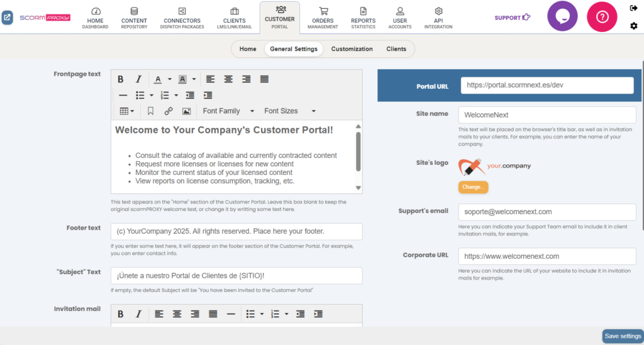
Task: Click the your.company site logo image
Action: pos(494,166)
